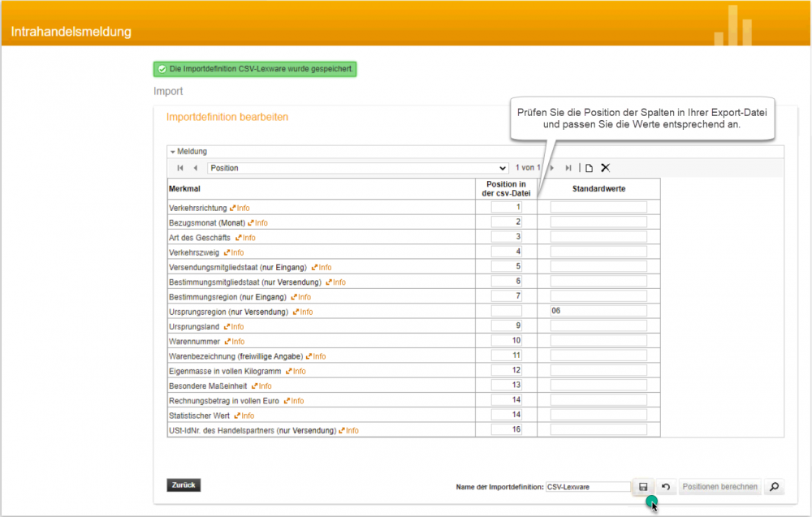Open the Position dropdown selector
Screen dimensions: 812x517
pyautogui.click(x=357, y=168)
